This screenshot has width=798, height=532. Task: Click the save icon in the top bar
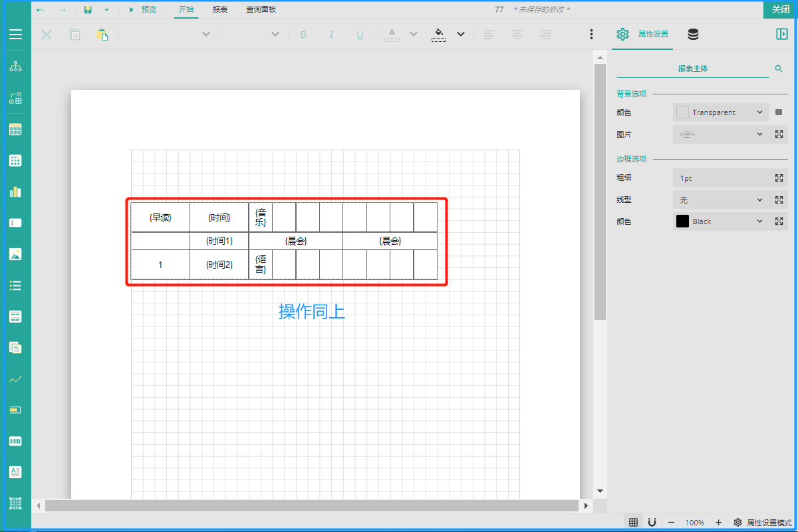click(x=88, y=10)
